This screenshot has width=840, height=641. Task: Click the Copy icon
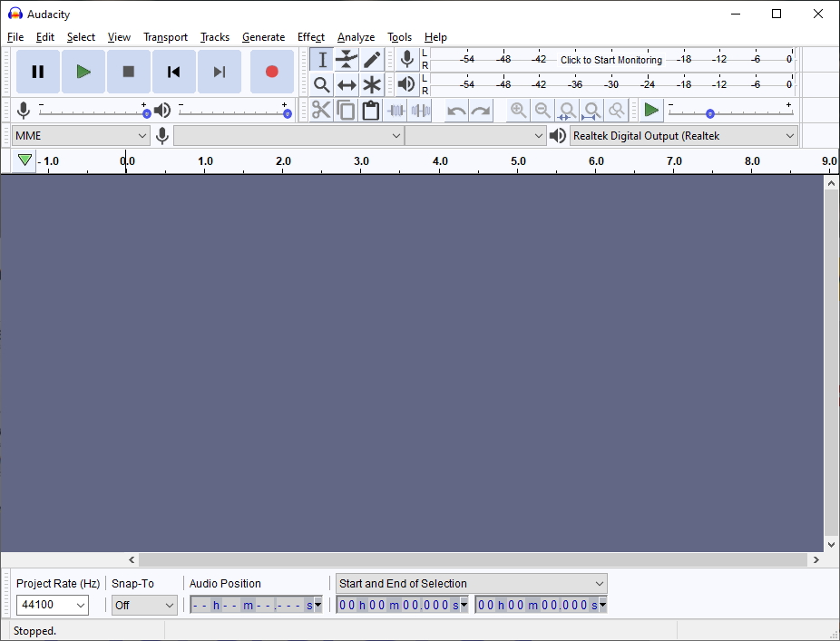tap(347, 111)
